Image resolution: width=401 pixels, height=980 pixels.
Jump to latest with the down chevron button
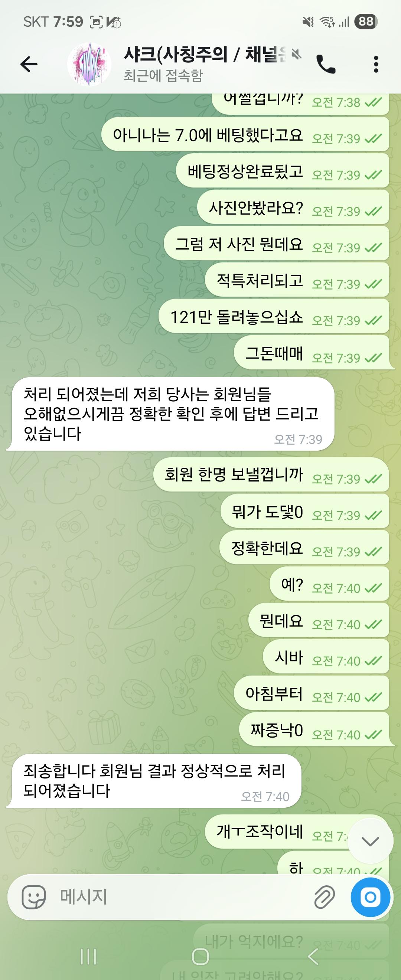[x=370, y=842]
